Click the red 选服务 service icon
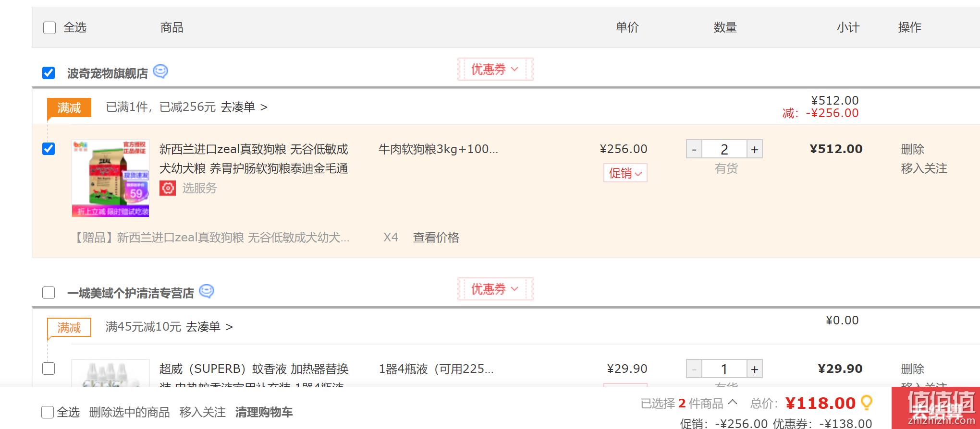 [x=168, y=188]
